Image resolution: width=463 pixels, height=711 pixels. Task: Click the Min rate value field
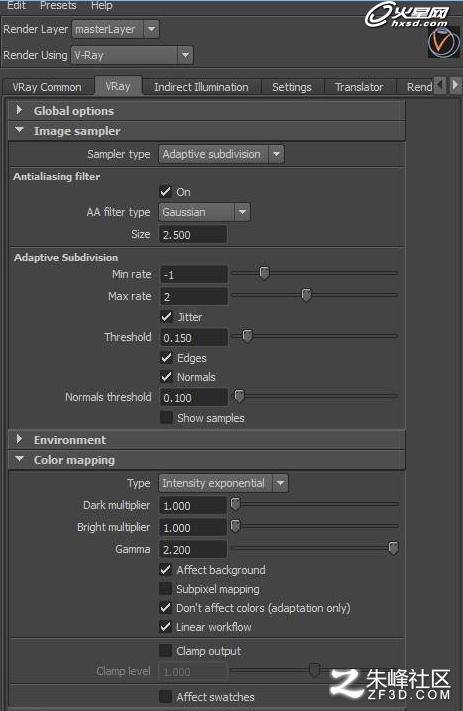(194, 274)
